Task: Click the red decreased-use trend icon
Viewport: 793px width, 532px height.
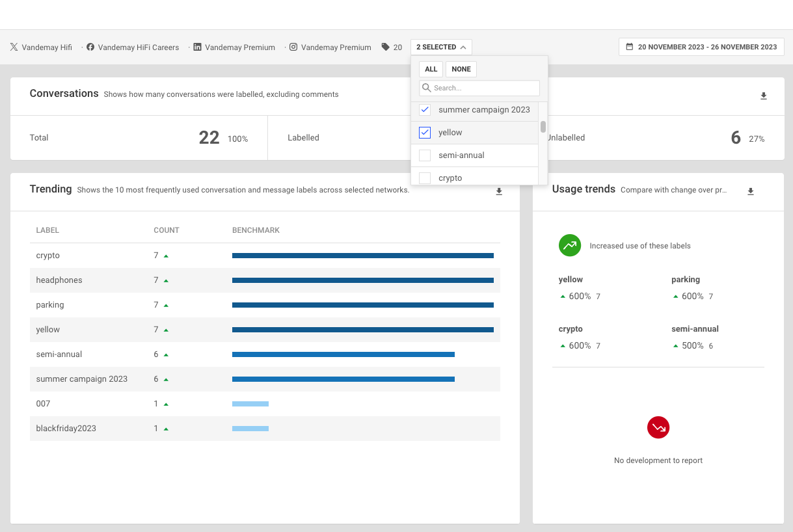Action: pyautogui.click(x=658, y=427)
